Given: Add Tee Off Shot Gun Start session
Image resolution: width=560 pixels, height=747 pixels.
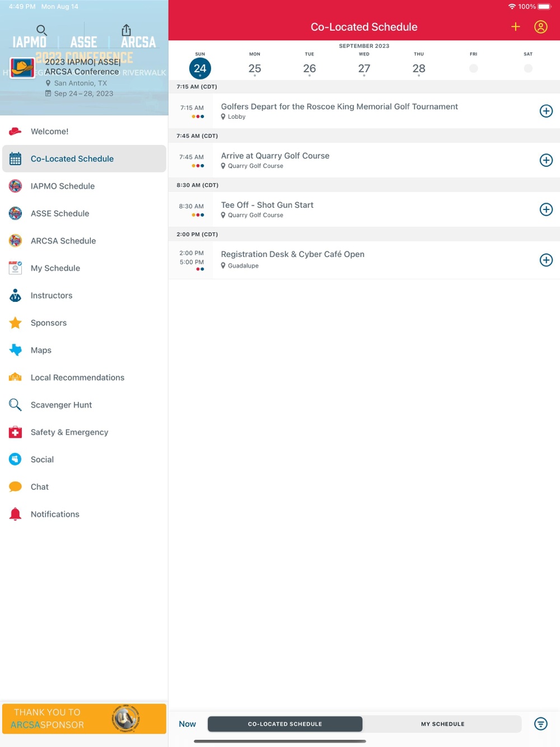Looking at the screenshot, I should [x=546, y=209].
